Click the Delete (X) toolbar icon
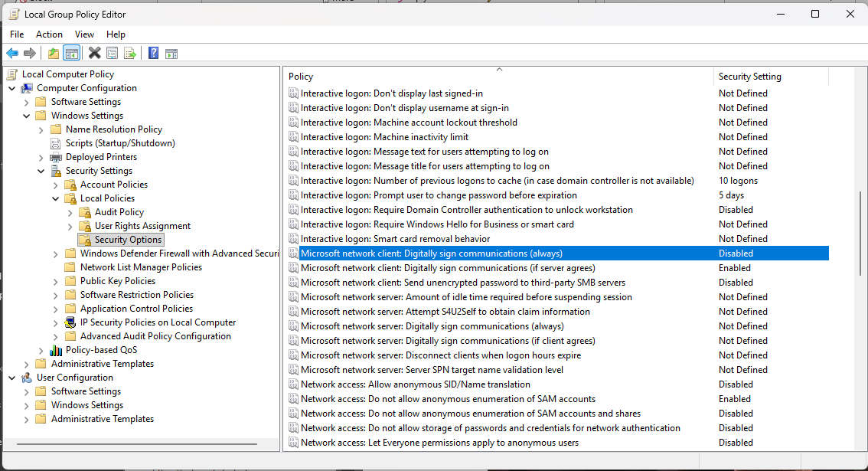 coord(95,53)
